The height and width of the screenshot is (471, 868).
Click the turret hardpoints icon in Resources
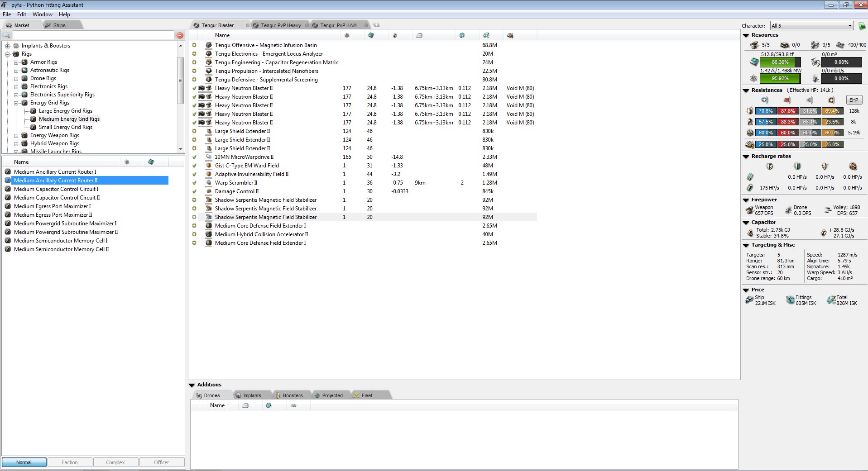754,45
